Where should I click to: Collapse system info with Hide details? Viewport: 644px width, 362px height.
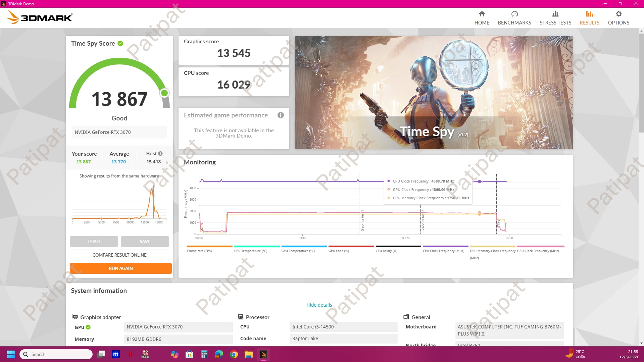click(319, 305)
